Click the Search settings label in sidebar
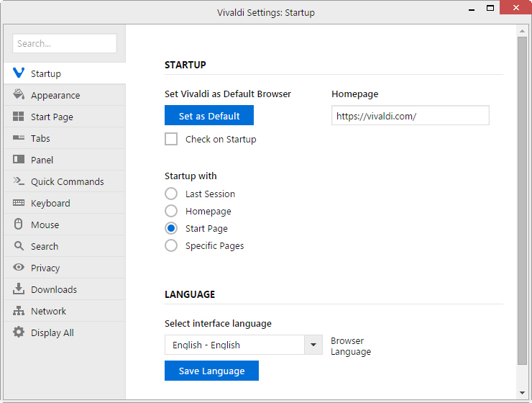This screenshot has height=403, width=532. coord(45,247)
